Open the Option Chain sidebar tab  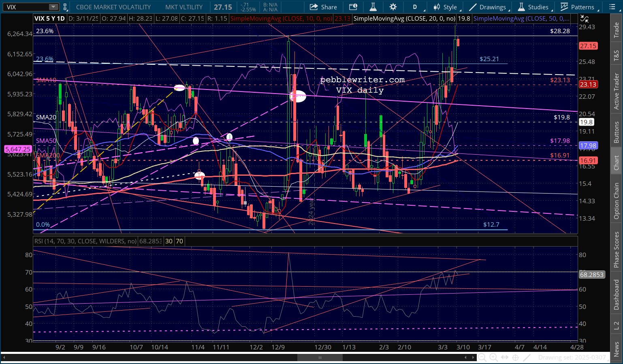coord(616,201)
